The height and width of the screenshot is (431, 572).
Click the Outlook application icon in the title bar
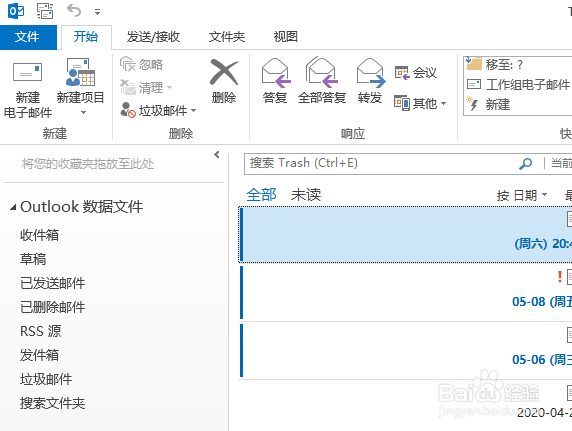pyautogui.click(x=16, y=11)
